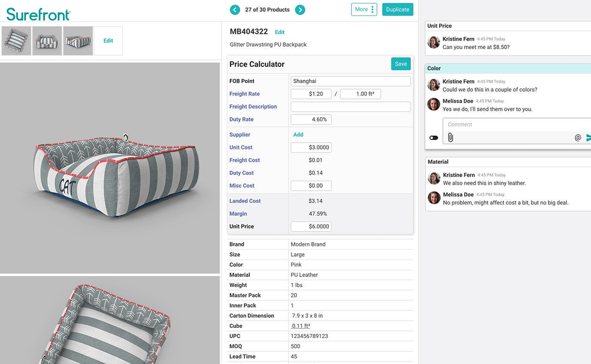Open the Unit Price comment thread
Image resolution: width=591 pixels, height=364 pixels.
pos(507,26)
